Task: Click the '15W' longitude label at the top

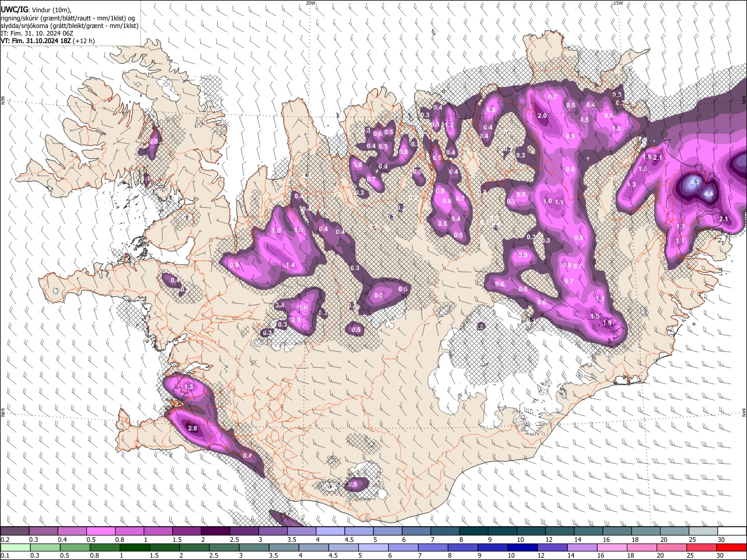Action: (x=618, y=3)
